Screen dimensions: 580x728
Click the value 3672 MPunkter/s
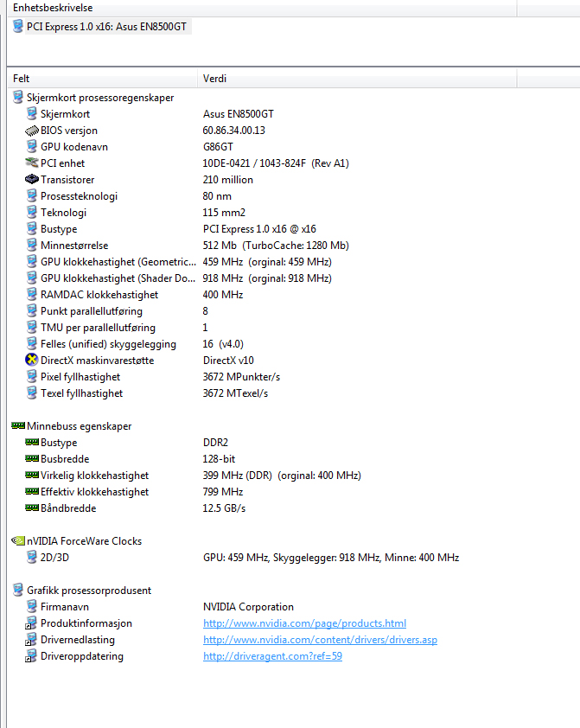point(241,376)
